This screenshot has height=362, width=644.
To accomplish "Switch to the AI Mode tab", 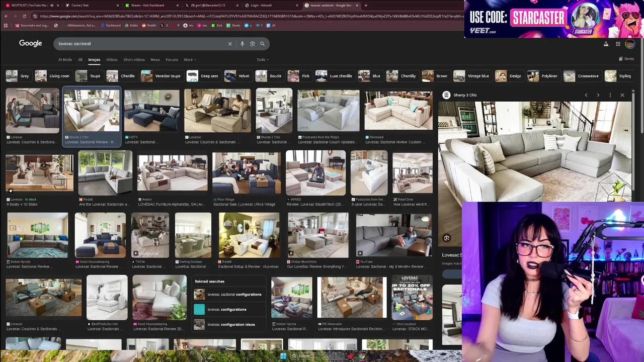I will 65,60.
